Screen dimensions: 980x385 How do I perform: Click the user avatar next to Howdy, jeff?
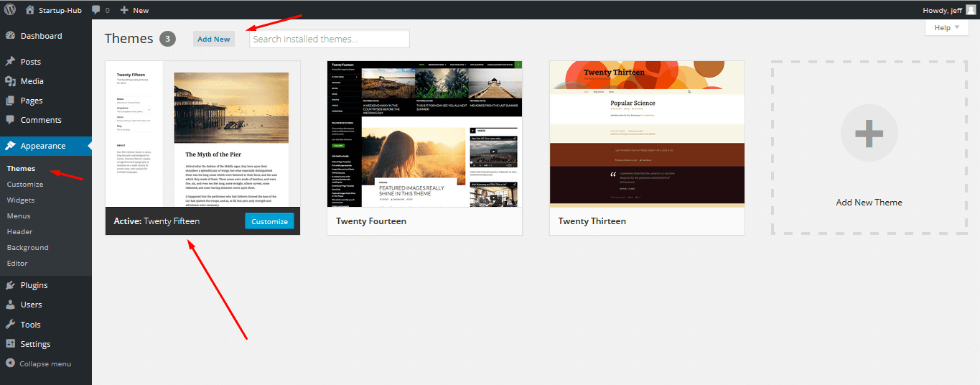[970, 10]
